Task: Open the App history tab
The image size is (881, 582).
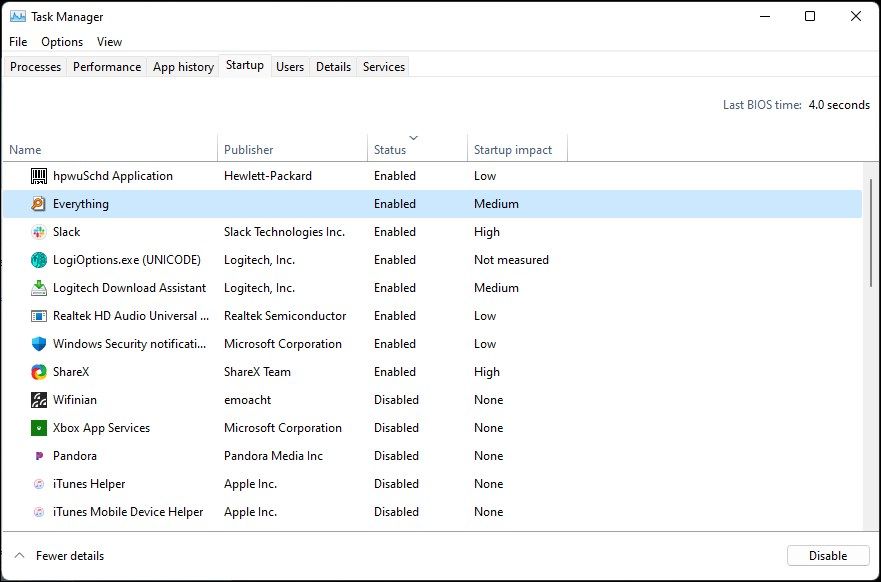Action: point(183,66)
